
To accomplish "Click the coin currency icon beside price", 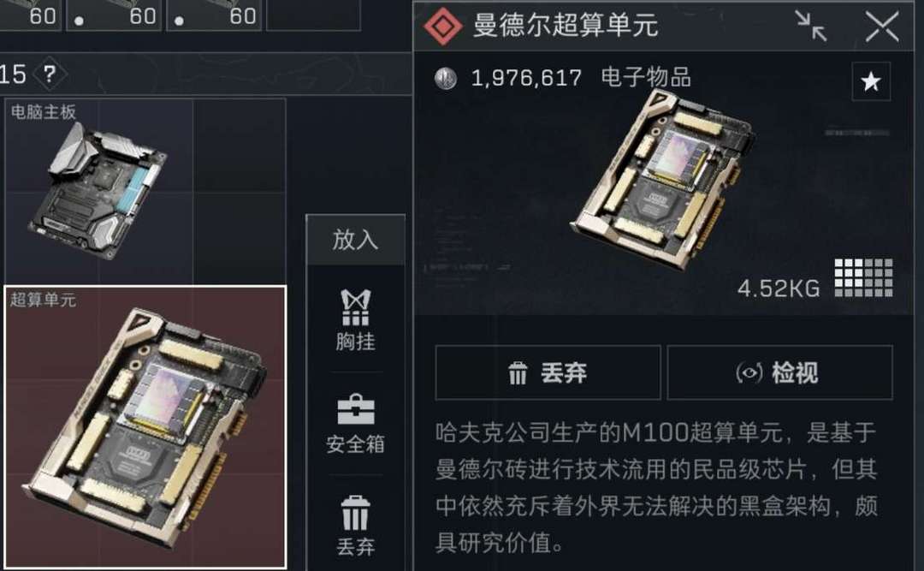I will 446,78.
